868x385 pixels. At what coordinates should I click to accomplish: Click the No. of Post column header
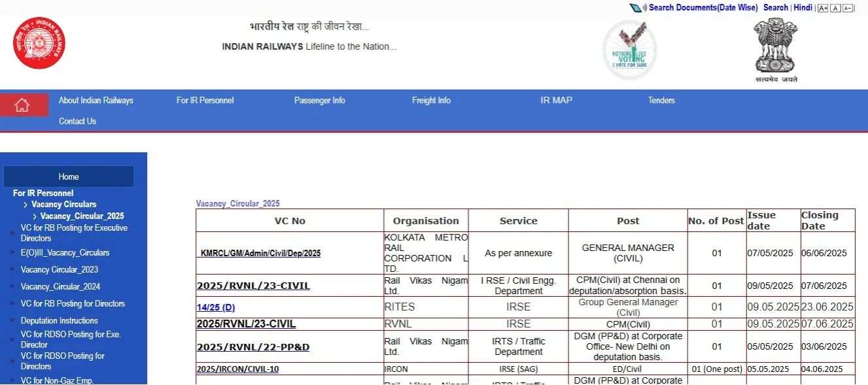716,221
